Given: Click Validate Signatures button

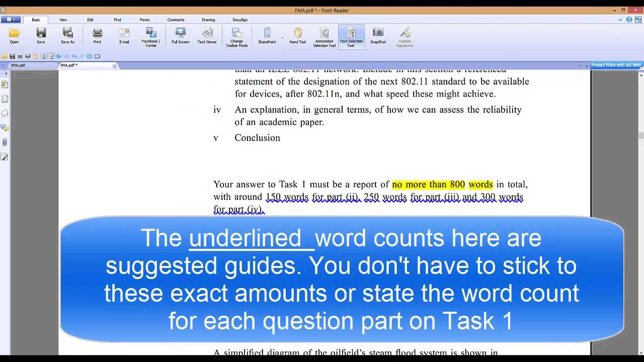Looking at the screenshot, I should [405, 37].
